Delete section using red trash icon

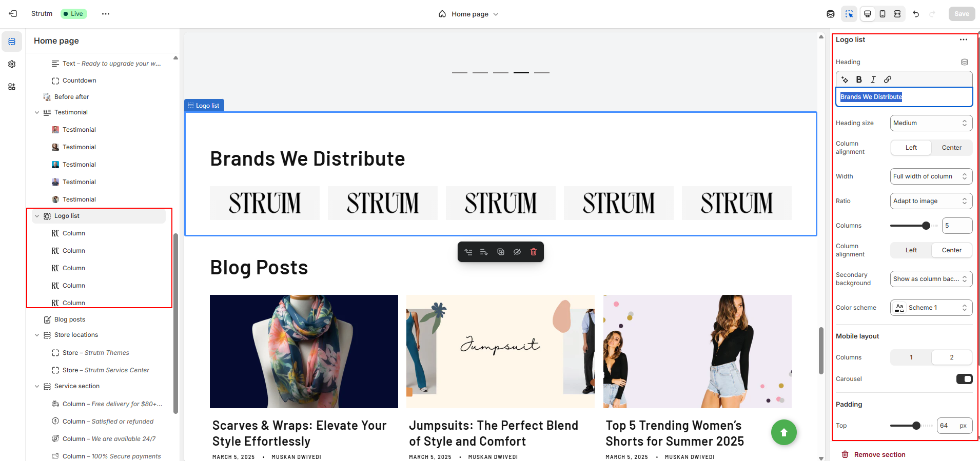click(x=534, y=252)
